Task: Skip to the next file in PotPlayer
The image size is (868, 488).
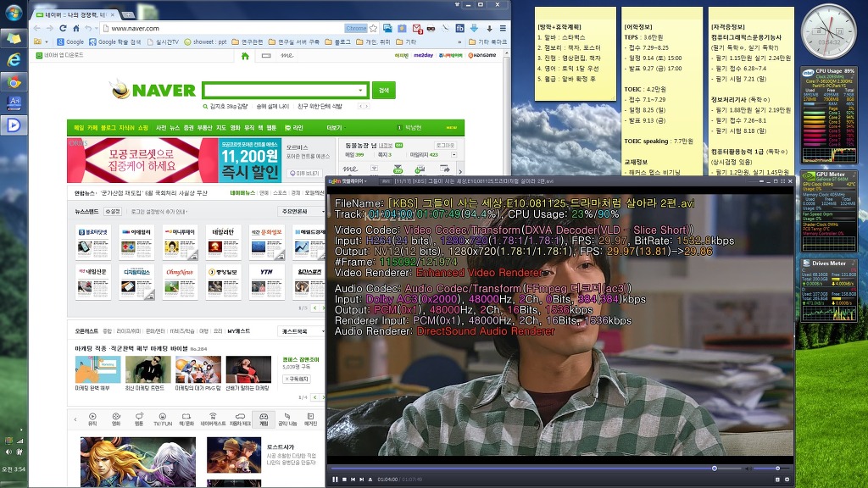Action: (361, 480)
